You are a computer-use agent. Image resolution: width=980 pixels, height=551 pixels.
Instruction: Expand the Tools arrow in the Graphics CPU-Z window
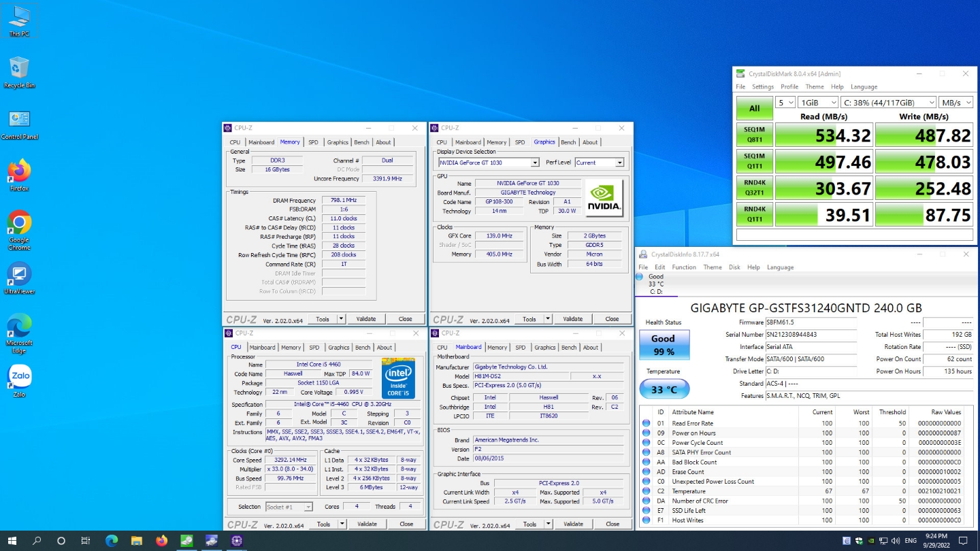coord(549,318)
